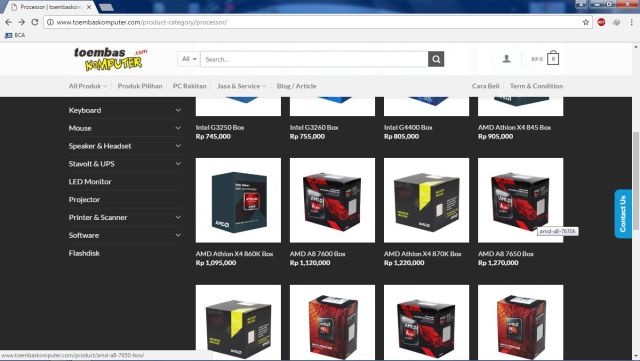Screen dimensions: 640x361
Task: Open AMD Athlon X4 845 Box title
Action: pos(514,127)
